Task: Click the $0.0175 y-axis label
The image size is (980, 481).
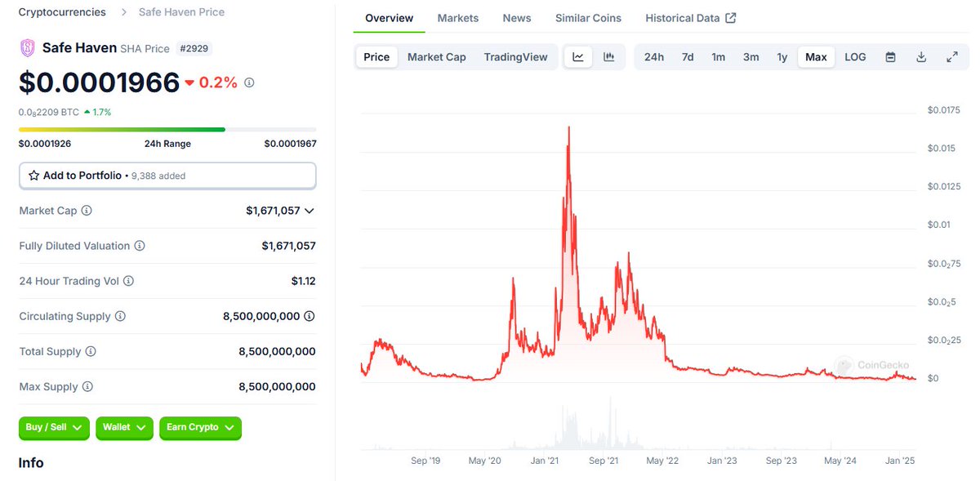Action: click(943, 109)
